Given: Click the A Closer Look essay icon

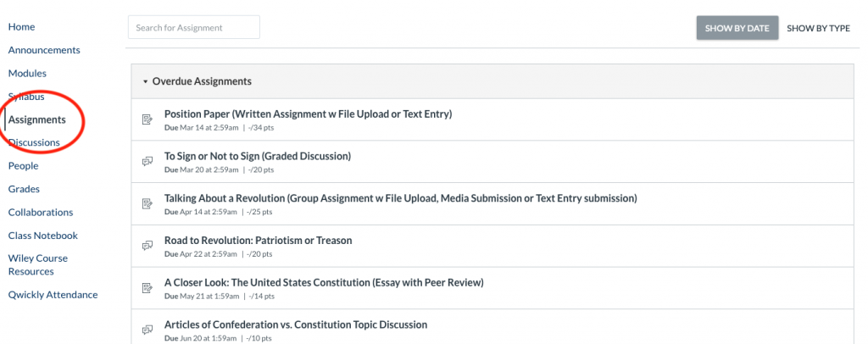Looking at the screenshot, I should coord(147,288).
